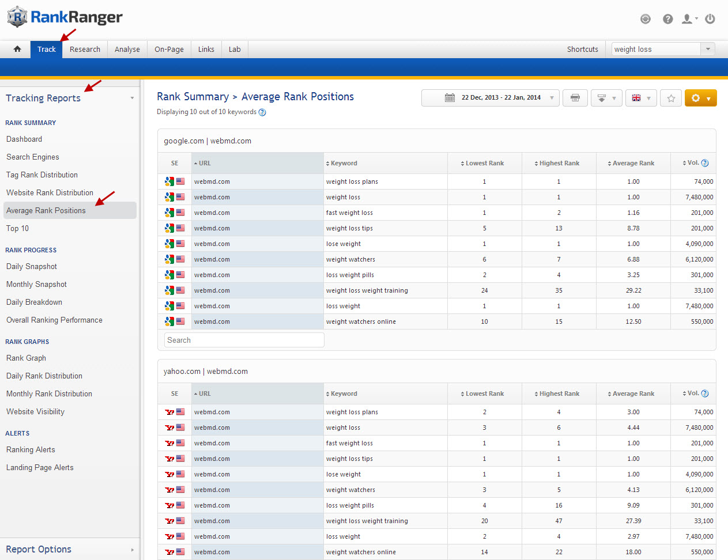
Task: Click the refresh sync icon in header
Action: 646,19
